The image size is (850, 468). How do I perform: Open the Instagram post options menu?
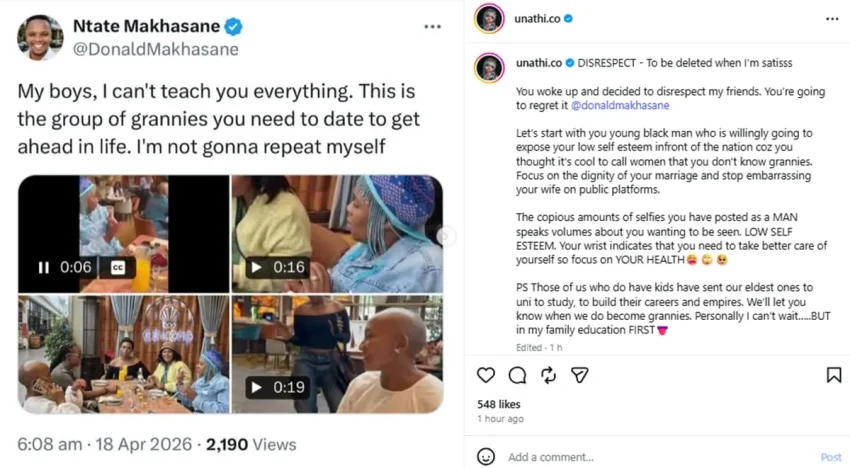(832, 19)
